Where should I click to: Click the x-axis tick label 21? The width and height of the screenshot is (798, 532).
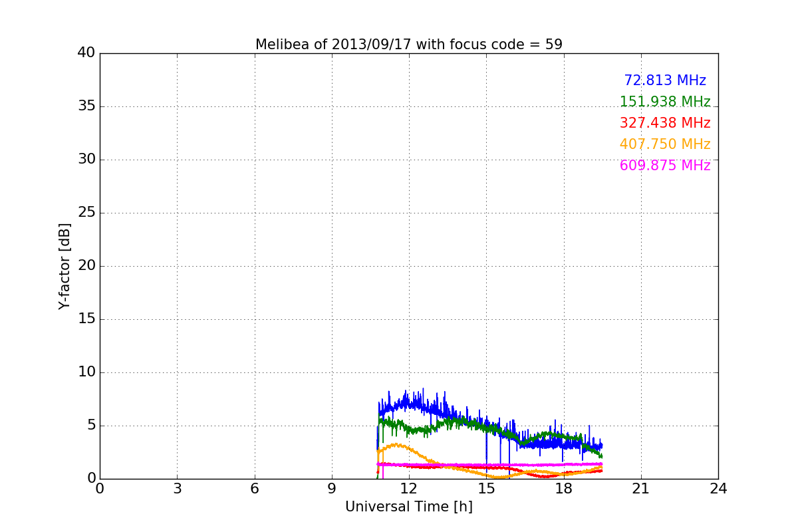coord(641,489)
